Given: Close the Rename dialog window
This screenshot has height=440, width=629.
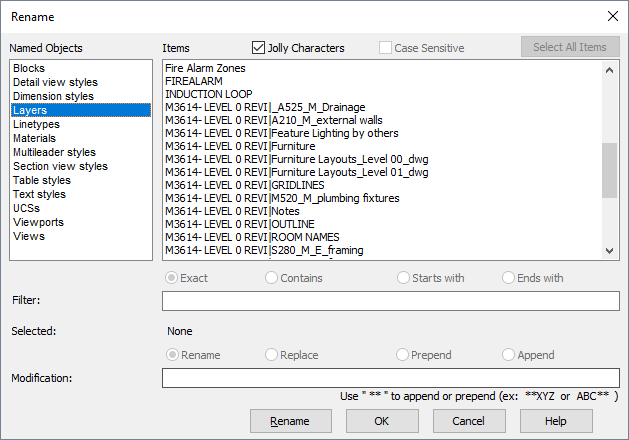Looking at the screenshot, I should 613,16.
